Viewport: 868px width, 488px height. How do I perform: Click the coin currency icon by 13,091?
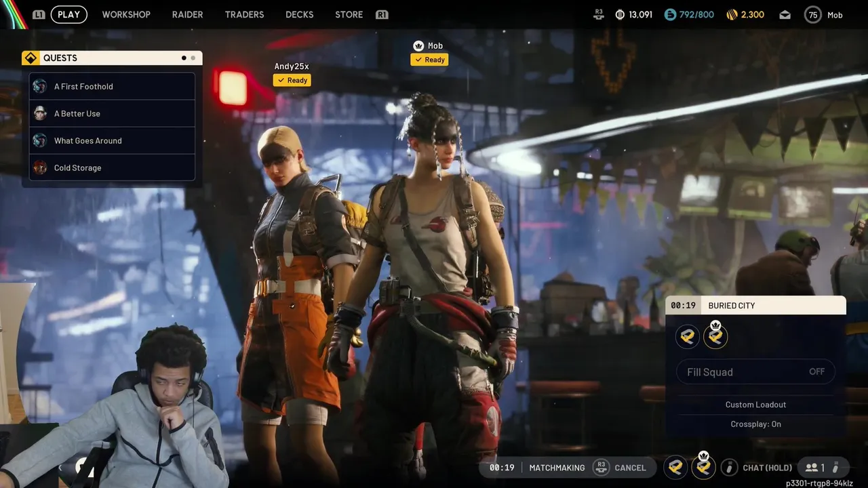[620, 14]
